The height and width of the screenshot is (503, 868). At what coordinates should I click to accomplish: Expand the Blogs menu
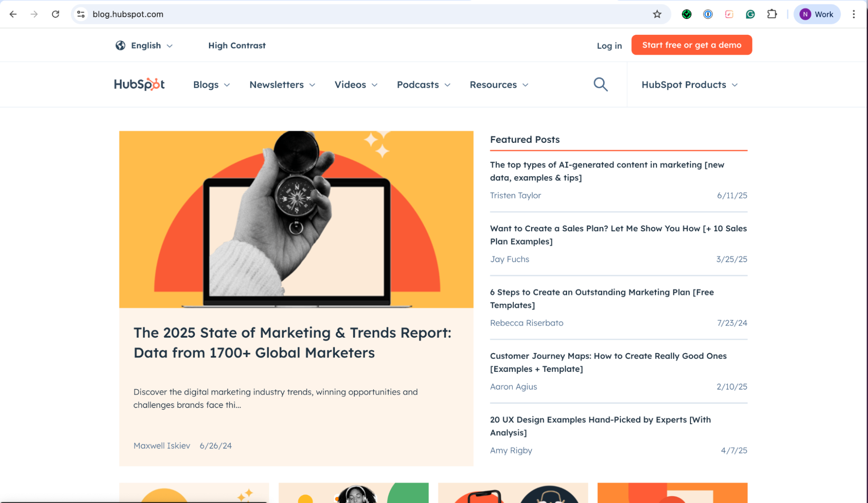coord(211,85)
